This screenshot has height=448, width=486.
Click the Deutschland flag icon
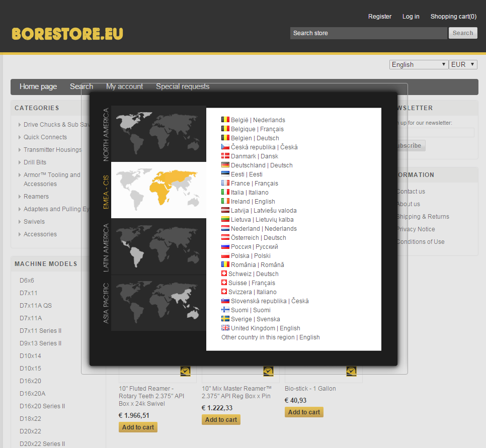pyautogui.click(x=225, y=165)
